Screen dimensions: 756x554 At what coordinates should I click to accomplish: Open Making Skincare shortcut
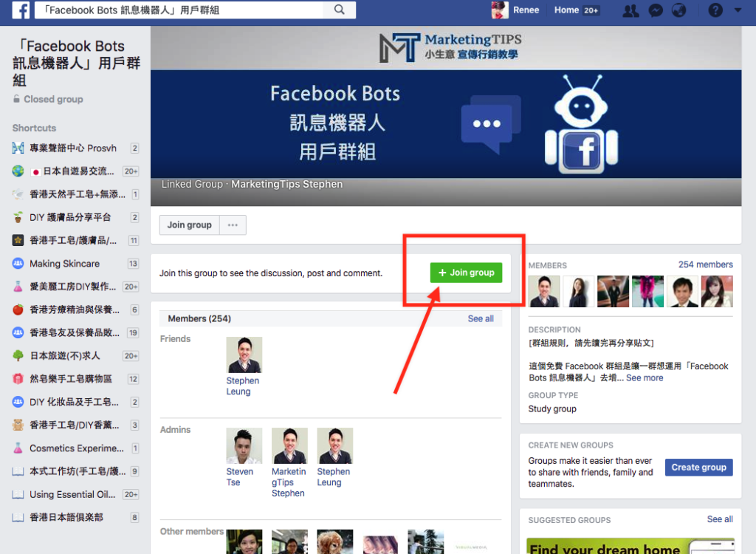point(65,264)
